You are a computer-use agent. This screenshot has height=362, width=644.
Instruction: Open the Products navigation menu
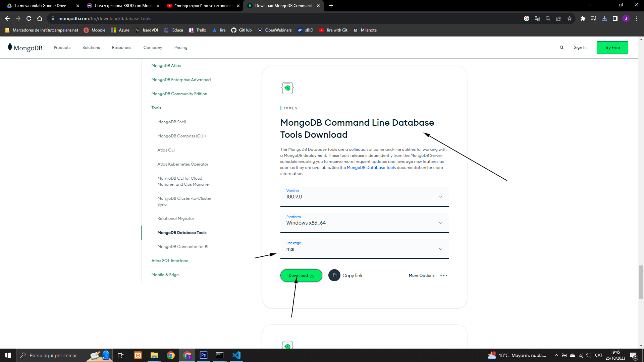[x=62, y=48]
